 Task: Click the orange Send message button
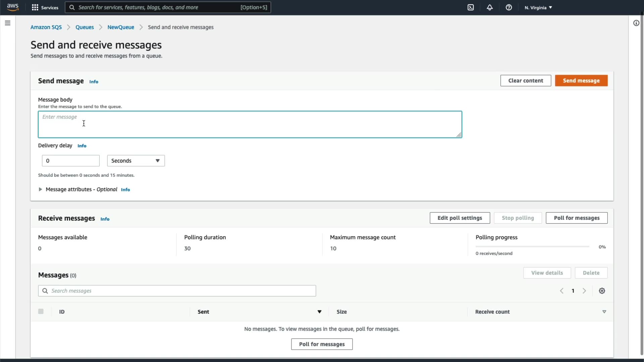[581, 81]
